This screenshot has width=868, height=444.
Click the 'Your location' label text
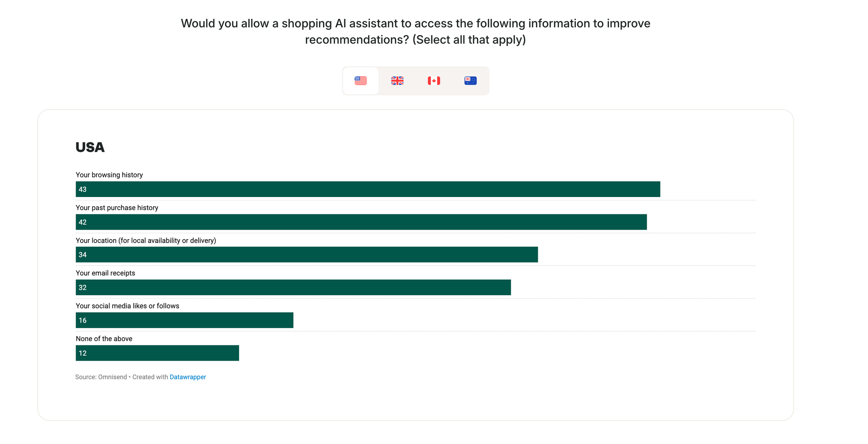point(146,240)
